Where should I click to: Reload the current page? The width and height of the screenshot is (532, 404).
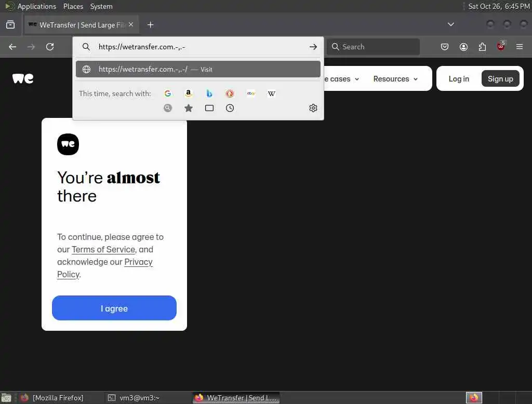pyautogui.click(x=50, y=47)
